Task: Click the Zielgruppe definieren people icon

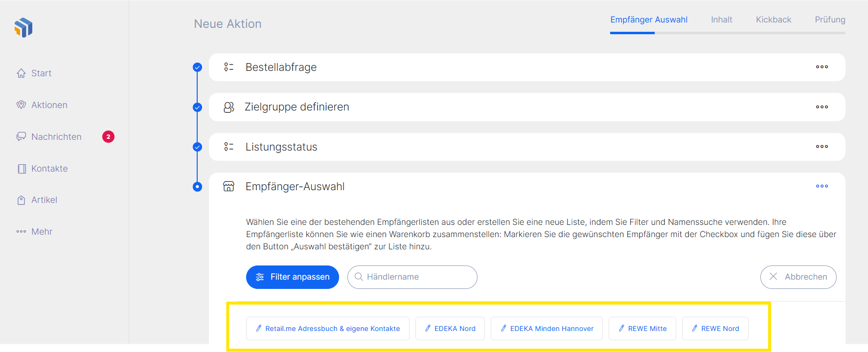Action: pos(228,107)
